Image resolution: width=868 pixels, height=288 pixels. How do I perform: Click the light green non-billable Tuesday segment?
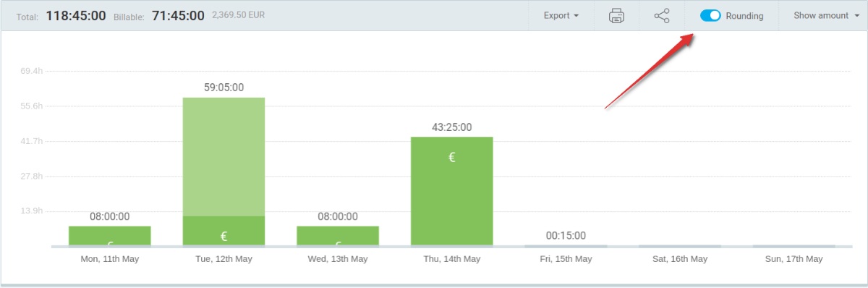tap(224, 157)
